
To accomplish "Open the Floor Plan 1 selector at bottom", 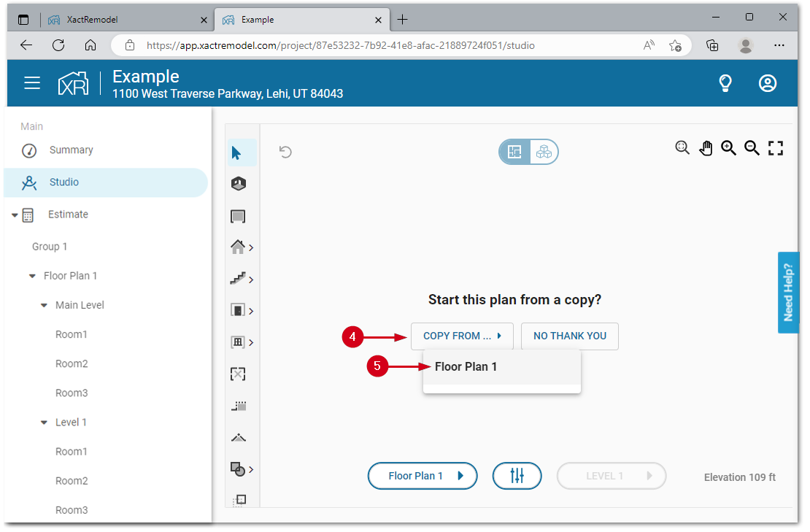I will point(423,476).
